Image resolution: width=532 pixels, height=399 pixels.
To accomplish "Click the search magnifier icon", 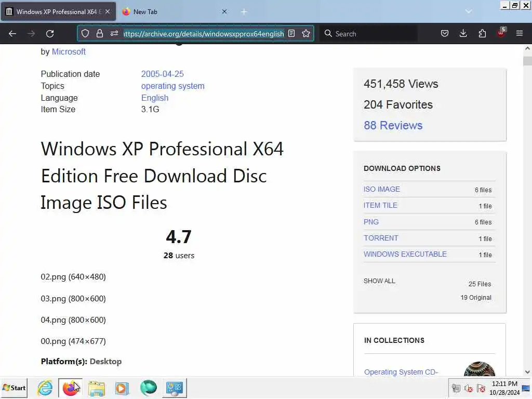I will pos(328,34).
